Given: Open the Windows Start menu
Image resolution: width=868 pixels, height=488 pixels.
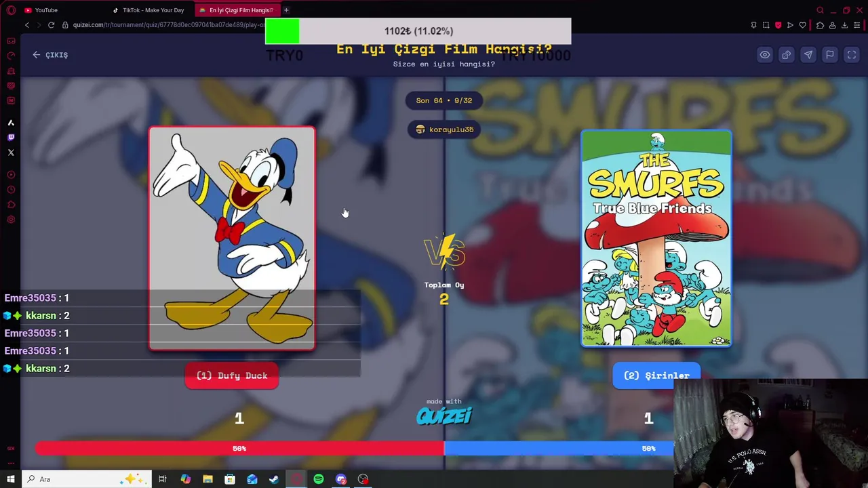Looking at the screenshot, I should 11,479.
